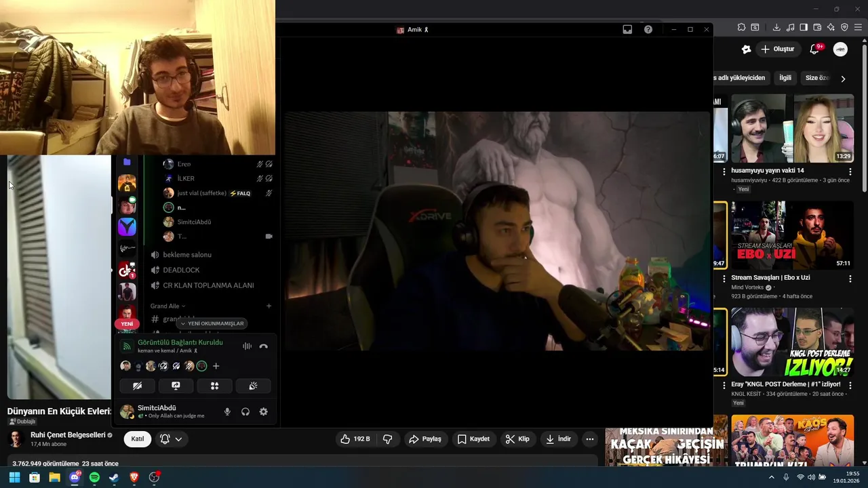Viewport: 868px width, 488px height.
Task: Mute Discord microphone
Action: point(227,411)
